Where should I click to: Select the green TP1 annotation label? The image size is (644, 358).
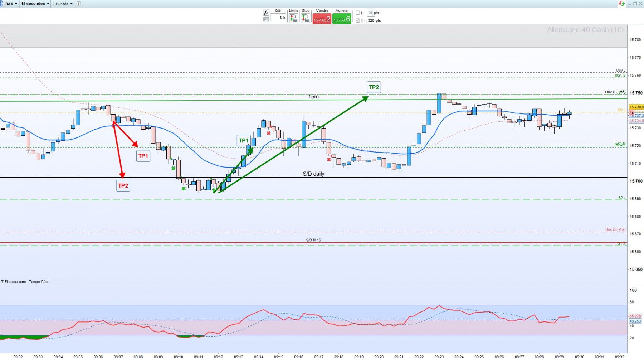(244, 141)
